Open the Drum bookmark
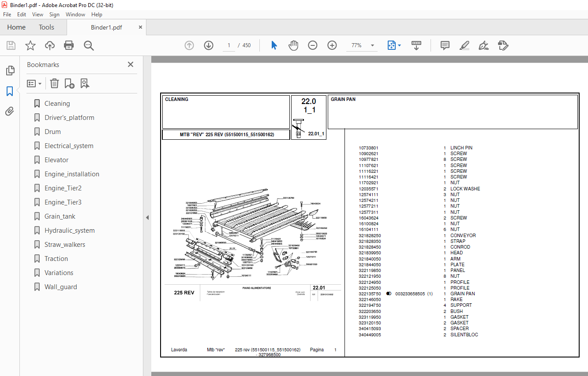Screen dimensions: 588x376 52,132
